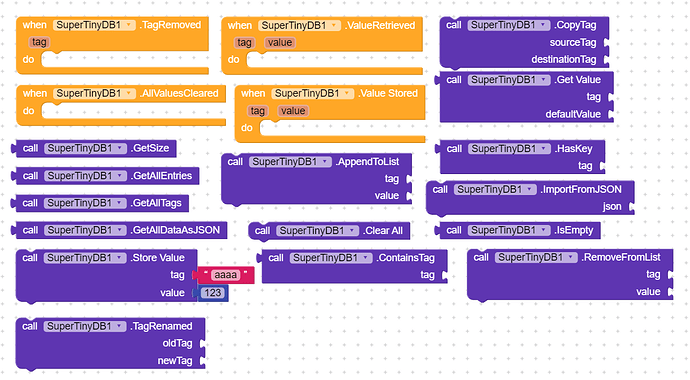Screen dimensions: 690x380
Task: Select the .GetAllDataAsJSON method label
Action: click(175, 230)
